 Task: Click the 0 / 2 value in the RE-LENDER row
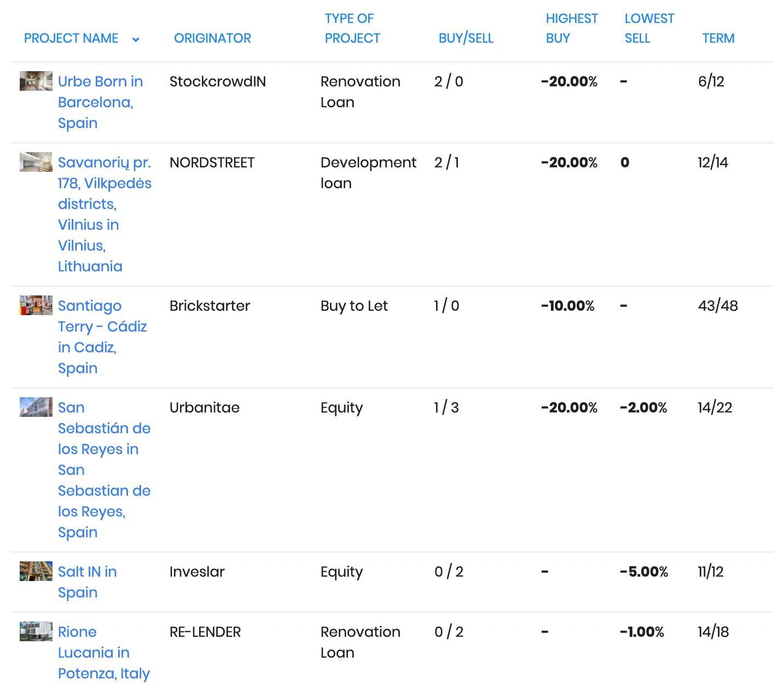tap(449, 632)
